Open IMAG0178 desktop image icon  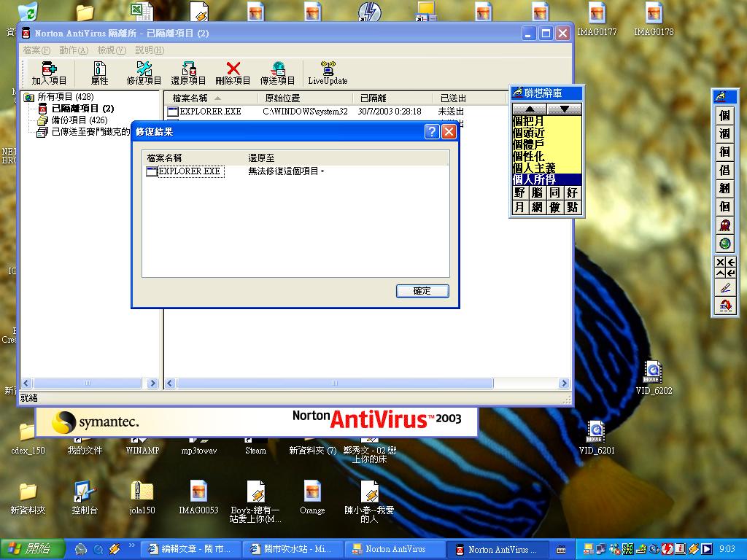pos(654,19)
